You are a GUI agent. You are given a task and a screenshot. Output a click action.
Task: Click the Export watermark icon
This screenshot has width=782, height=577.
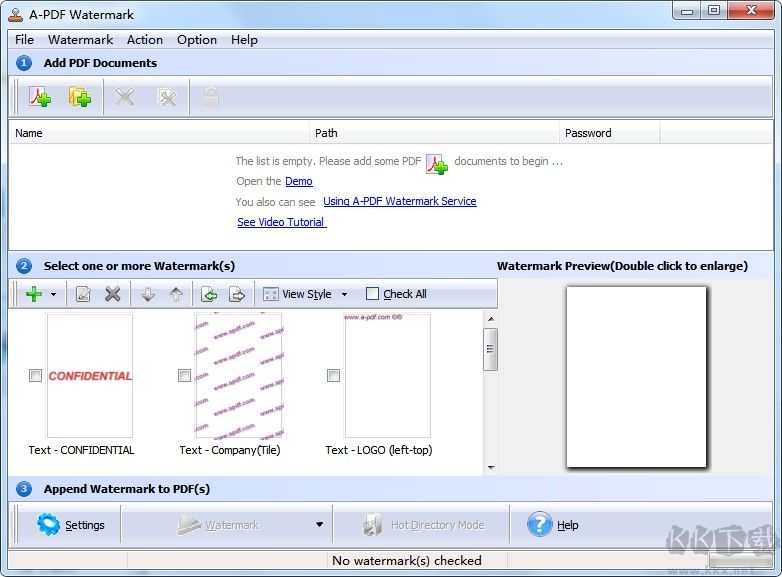(237, 294)
